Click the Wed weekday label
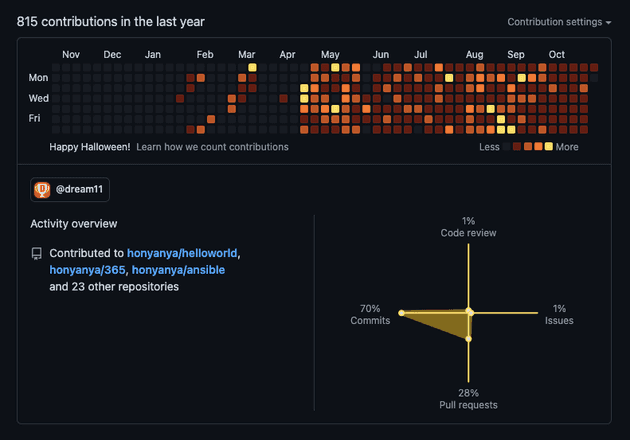 (x=39, y=98)
